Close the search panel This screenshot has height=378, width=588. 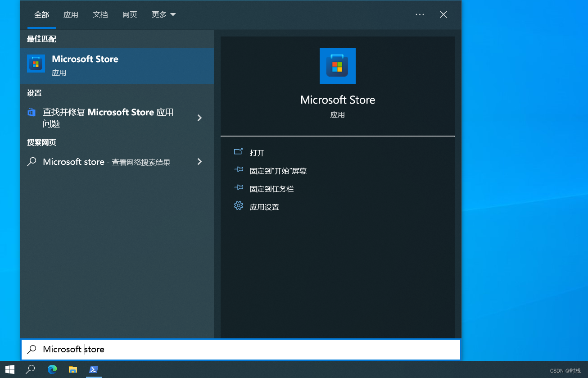[443, 14]
